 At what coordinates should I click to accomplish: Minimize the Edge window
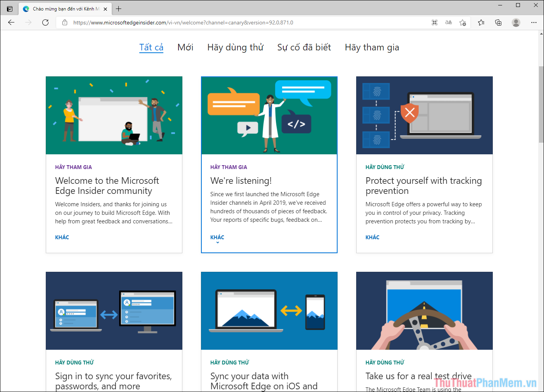[500, 5]
